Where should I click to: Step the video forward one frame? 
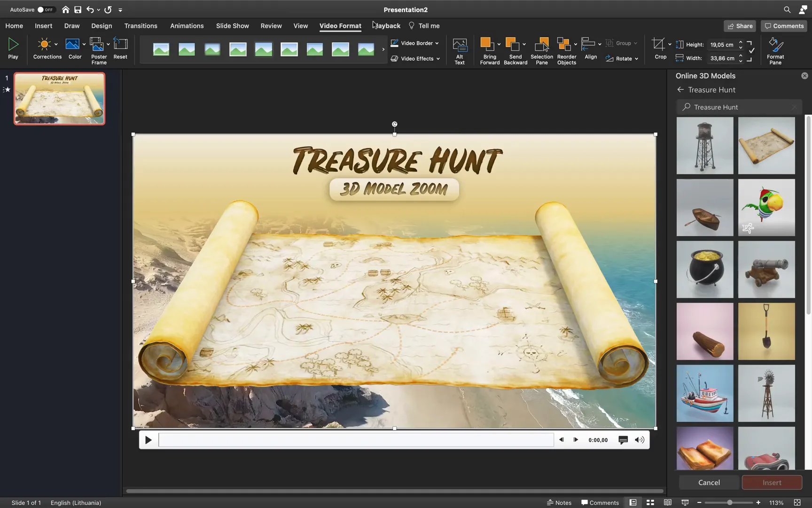point(576,440)
